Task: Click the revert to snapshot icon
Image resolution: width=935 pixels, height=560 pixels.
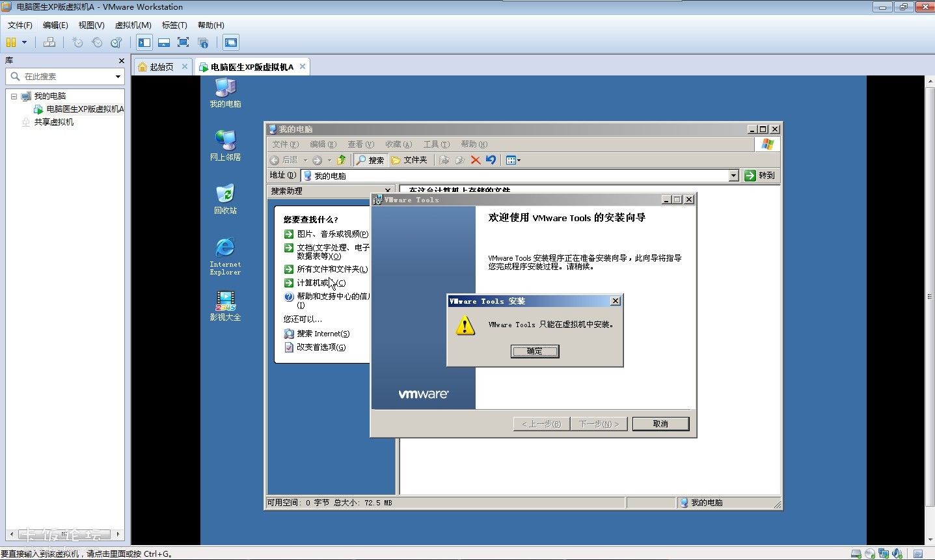Action: [x=97, y=42]
